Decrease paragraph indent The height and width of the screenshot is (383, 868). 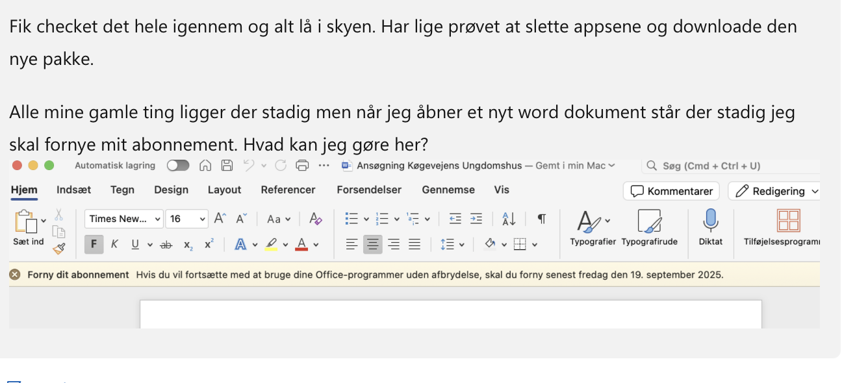coord(455,219)
